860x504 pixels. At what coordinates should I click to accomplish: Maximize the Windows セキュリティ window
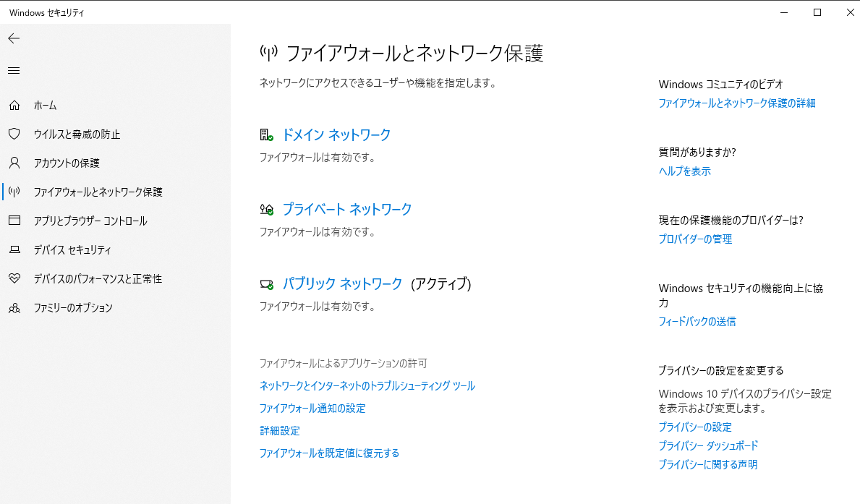tap(817, 12)
